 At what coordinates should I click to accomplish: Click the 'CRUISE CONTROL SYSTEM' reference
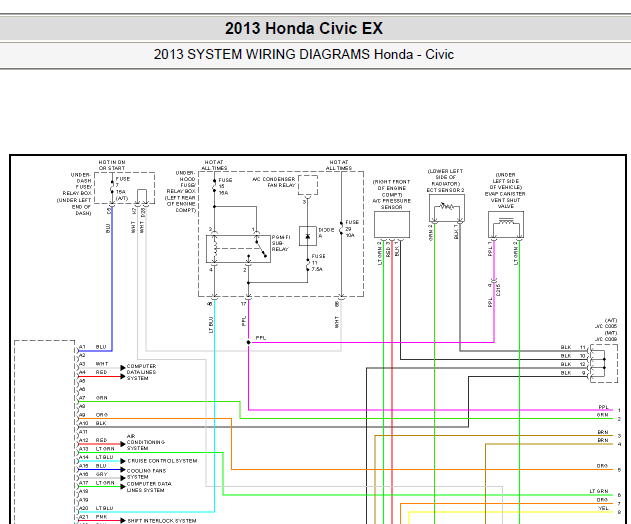(x=162, y=461)
